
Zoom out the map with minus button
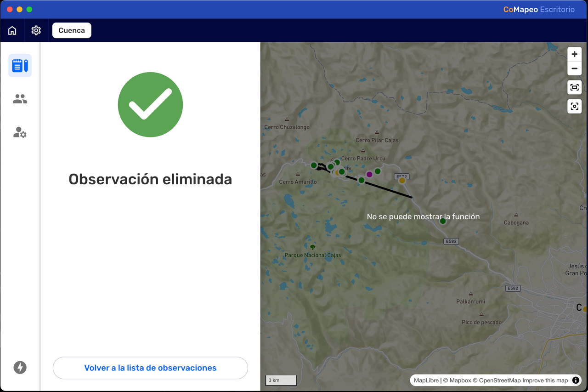[x=574, y=69]
